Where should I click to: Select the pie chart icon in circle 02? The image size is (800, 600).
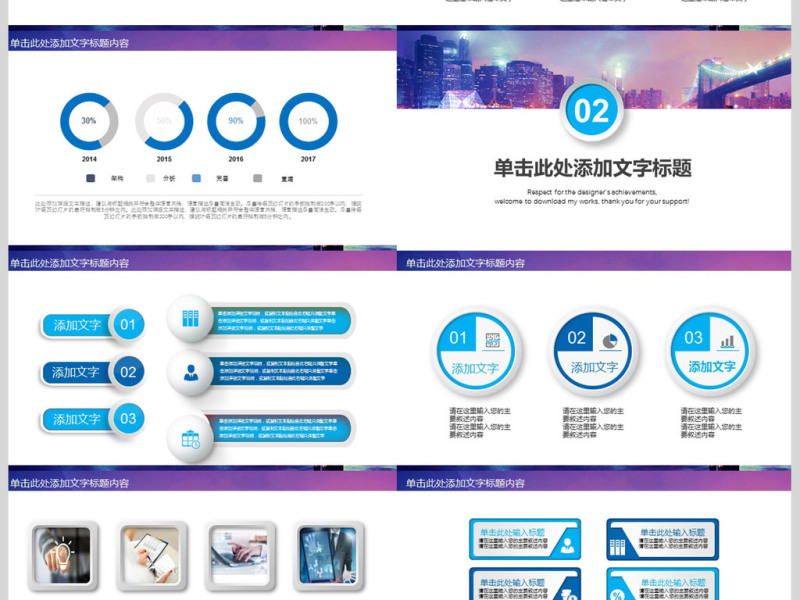[x=608, y=340]
